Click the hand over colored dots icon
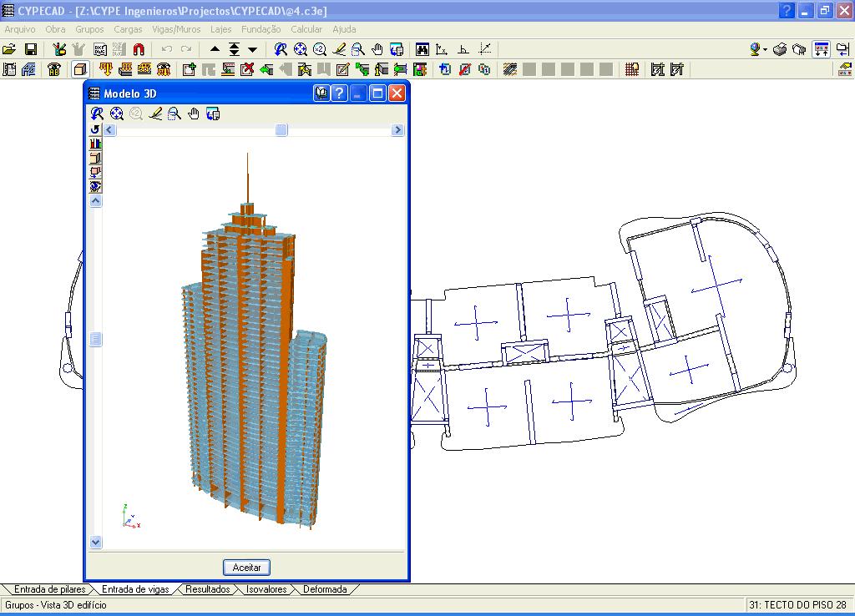The image size is (855, 616). click(845, 69)
